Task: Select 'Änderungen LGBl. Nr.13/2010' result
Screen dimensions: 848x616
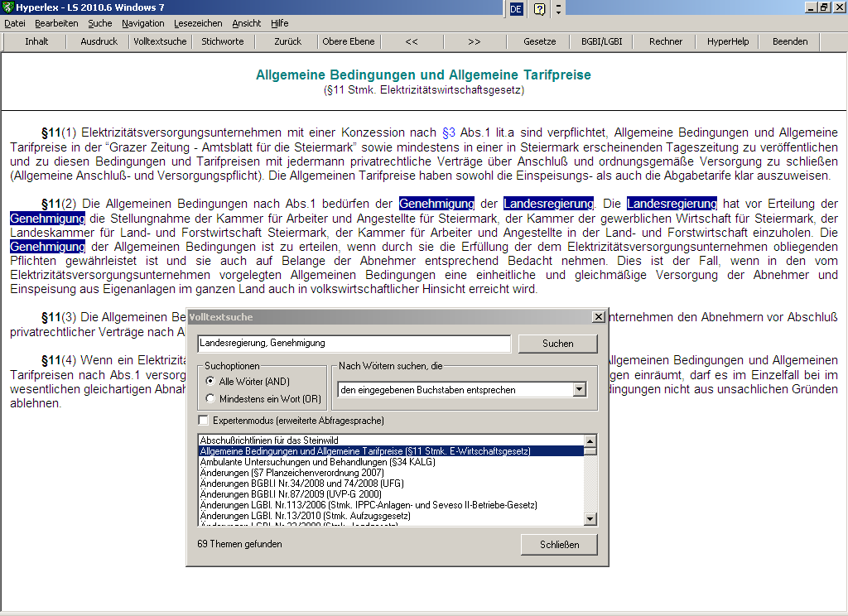Action: coord(392,516)
